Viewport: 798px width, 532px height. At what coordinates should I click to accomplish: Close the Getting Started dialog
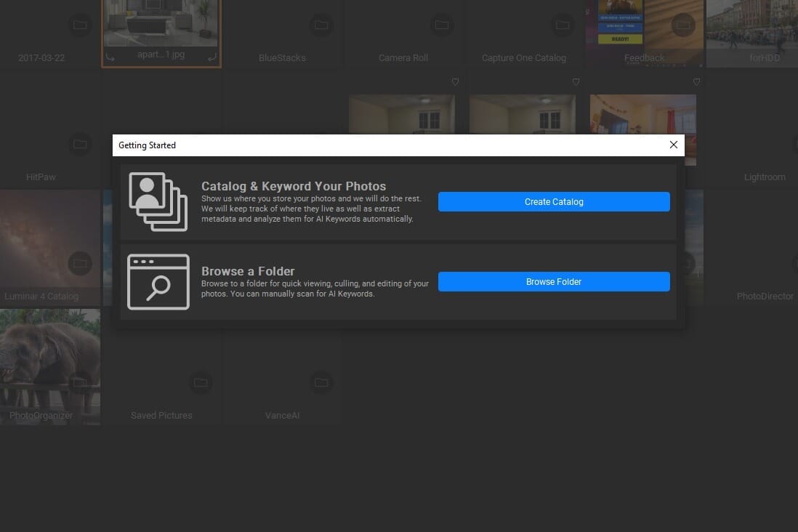[673, 145]
